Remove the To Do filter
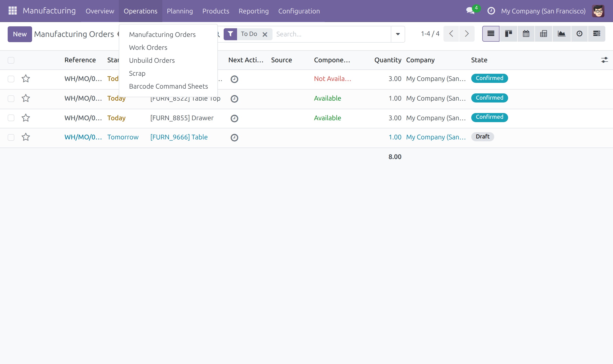Screen dimensions: 613x364 point(265,34)
